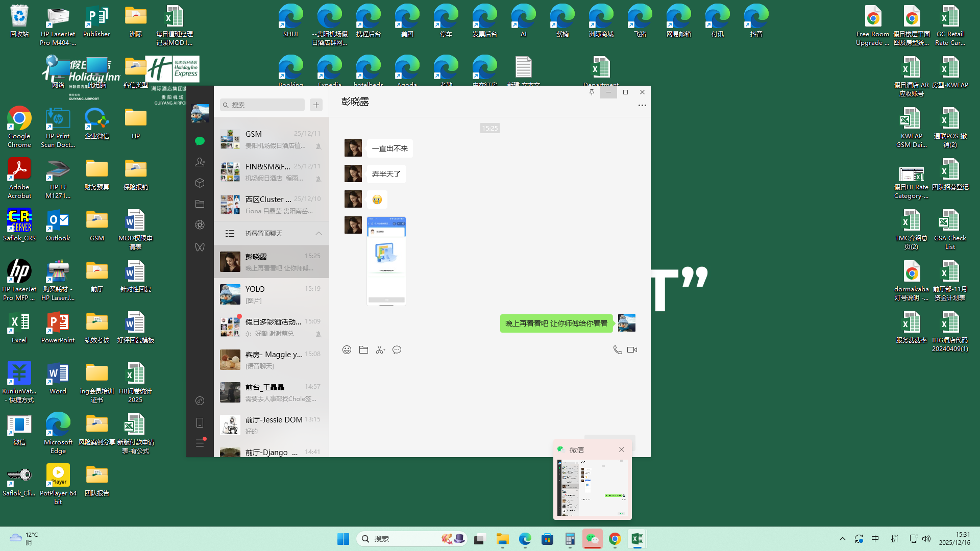Show hidden system tray icons

point(843,539)
